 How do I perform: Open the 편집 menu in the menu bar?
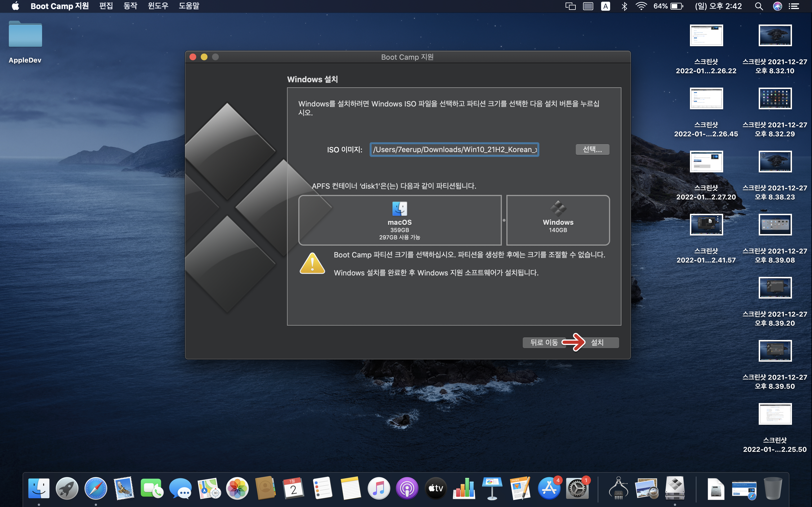point(106,6)
